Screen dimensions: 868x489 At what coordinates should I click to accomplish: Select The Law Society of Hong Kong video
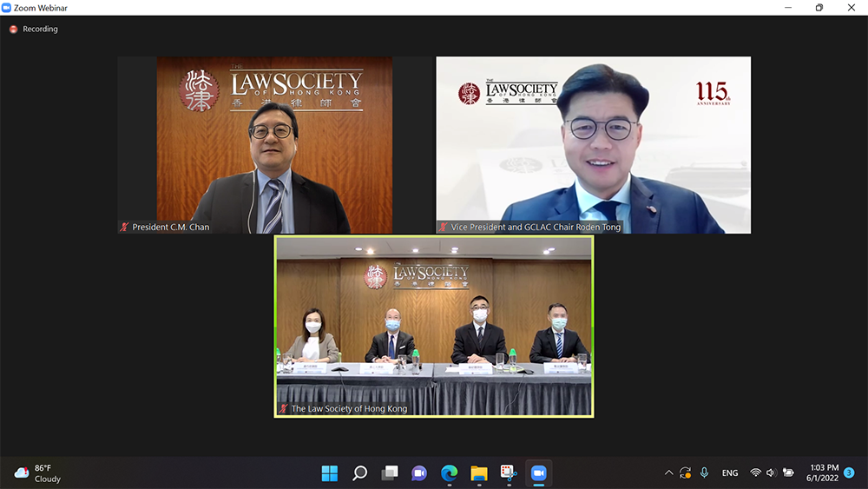[434, 326]
